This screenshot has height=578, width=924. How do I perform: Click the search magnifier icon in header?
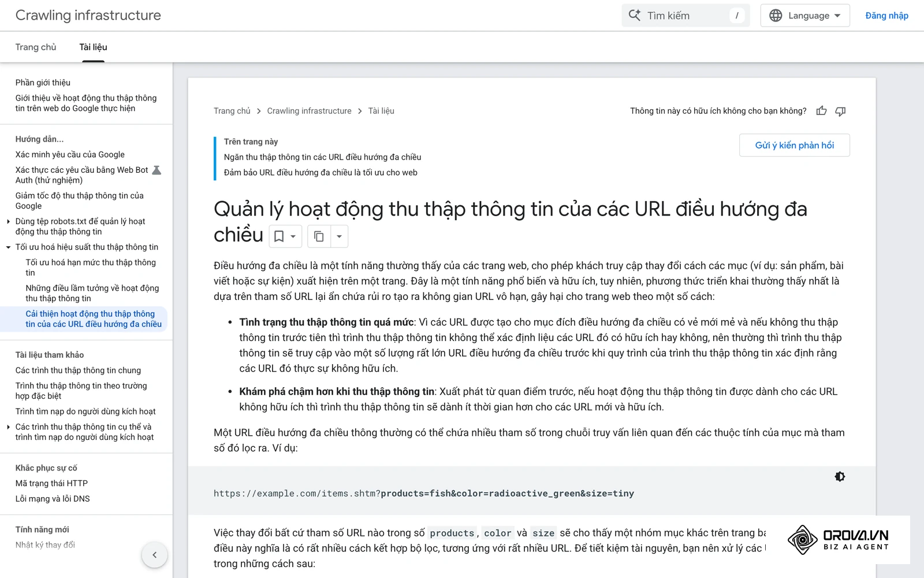click(x=634, y=16)
